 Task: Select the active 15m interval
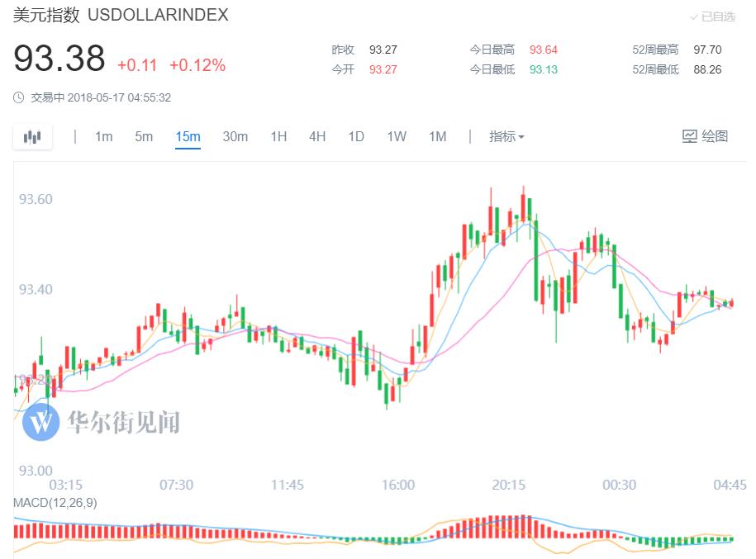[188, 136]
